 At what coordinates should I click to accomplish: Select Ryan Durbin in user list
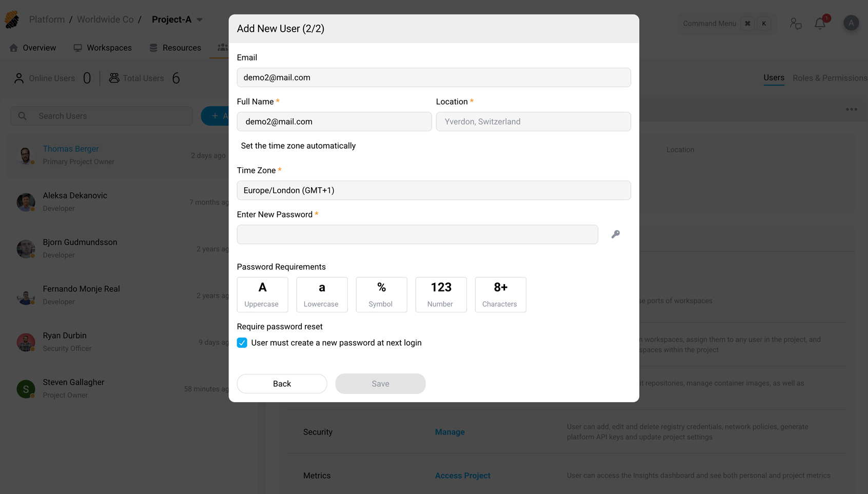[x=118, y=342]
